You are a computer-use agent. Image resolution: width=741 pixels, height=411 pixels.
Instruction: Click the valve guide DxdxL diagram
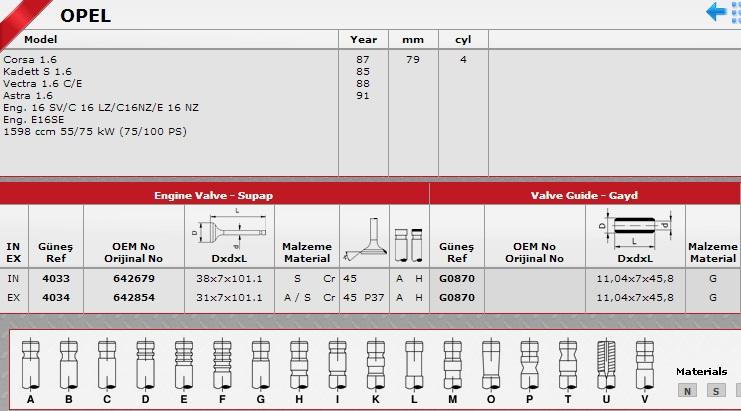click(634, 230)
